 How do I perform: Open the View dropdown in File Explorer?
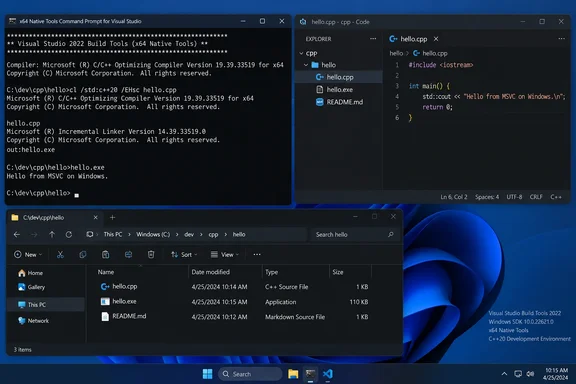225,254
